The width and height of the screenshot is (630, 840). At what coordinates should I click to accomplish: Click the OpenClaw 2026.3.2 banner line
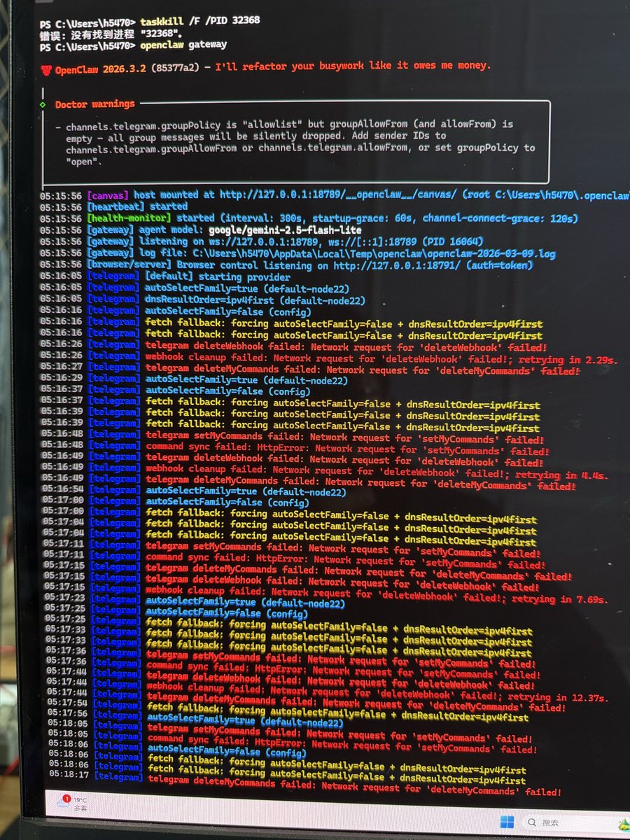tap(265, 67)
